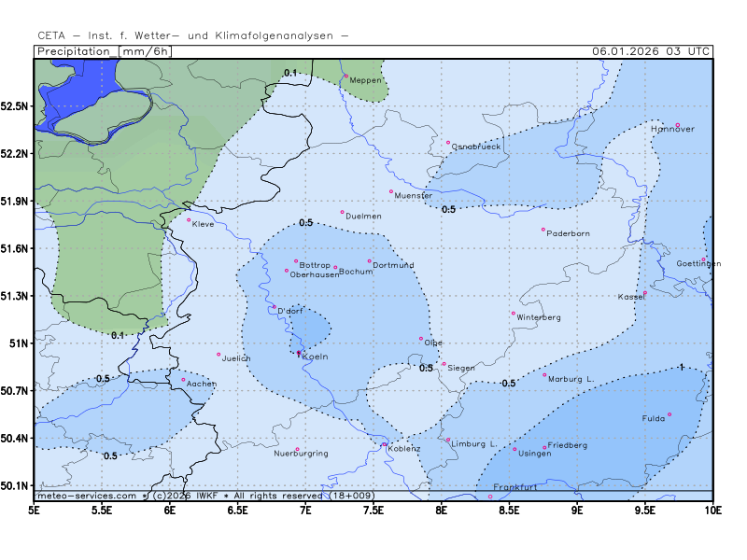Click the contour label 1 above Fulda
The width and height of the screenshot is (747, 560).
pyautogui.click(x=682, y=368)
